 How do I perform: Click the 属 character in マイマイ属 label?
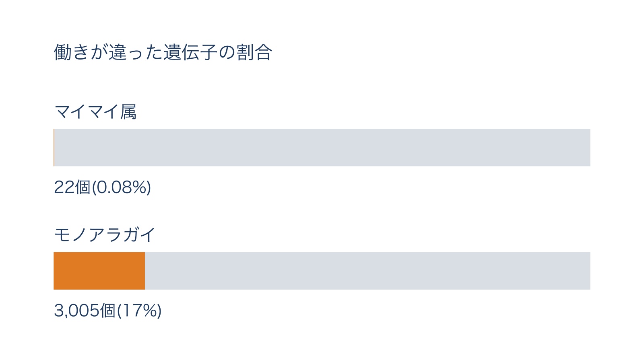(x=128, y=111)
